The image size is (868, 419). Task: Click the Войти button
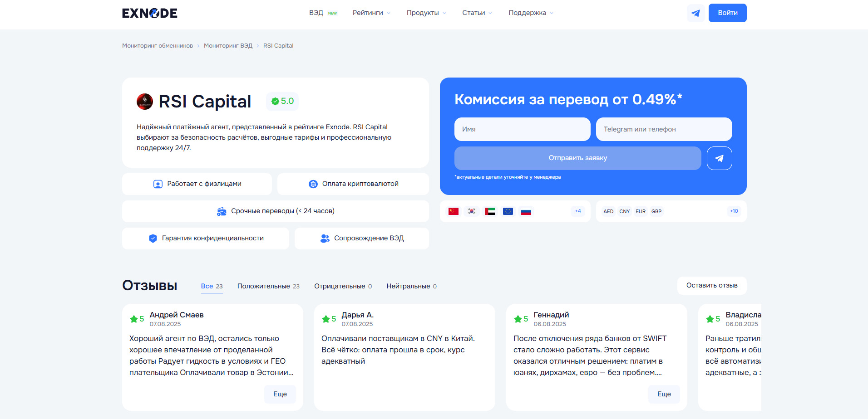coord(728,13)
